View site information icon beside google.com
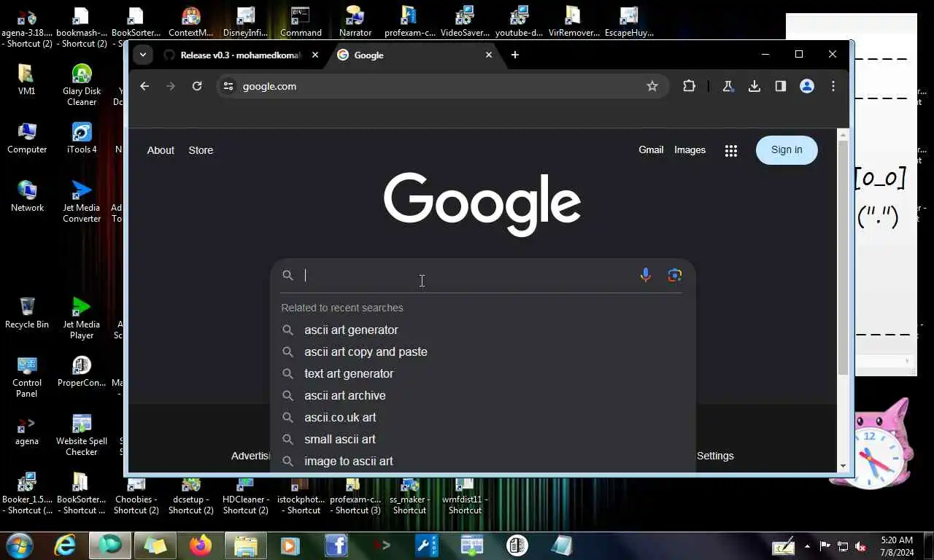The width and height of the screenshot is (934, 560). pyautogui.click(x=228, y=86)
